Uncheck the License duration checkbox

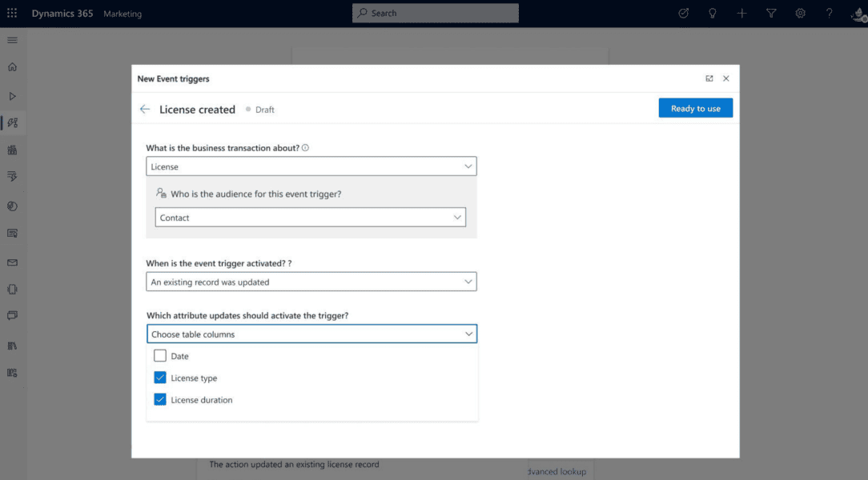tap(160, 399)
